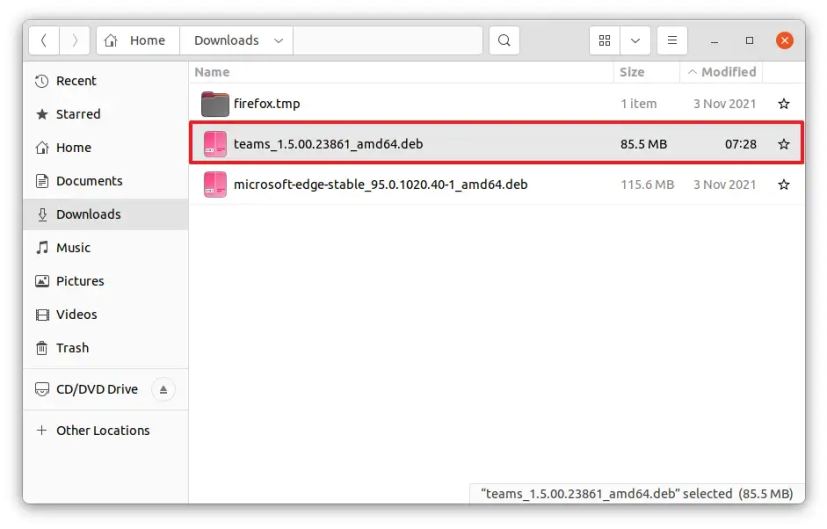This screenshot has width=827, height=529.
Task: Click the film icon next to Videos
Action: (x=42, y=315)
